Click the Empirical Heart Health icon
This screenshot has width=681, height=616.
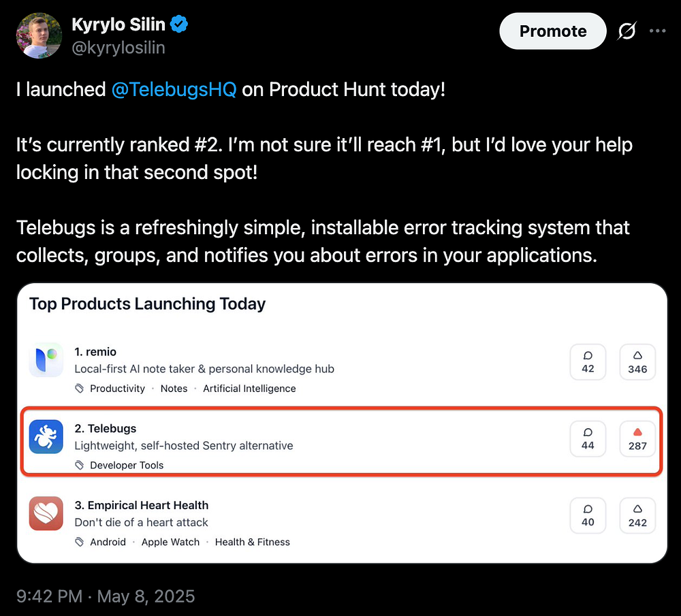pyautogui.click(x=46, y=514)
